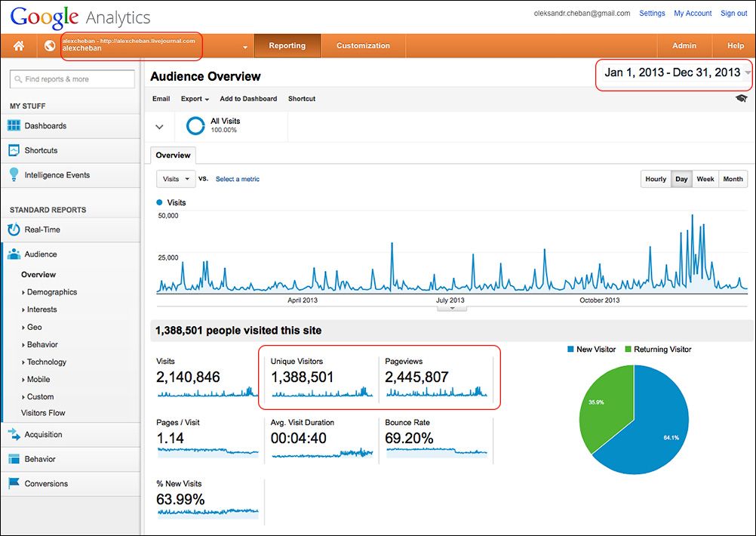
Task: Switch chart to Month granularity
Action: (x=733, y=179)
